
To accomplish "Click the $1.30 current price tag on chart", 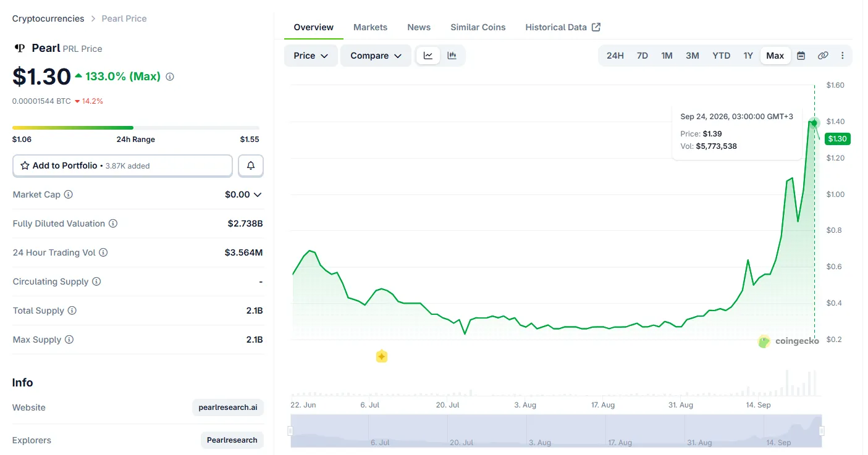I will point(837,139).
